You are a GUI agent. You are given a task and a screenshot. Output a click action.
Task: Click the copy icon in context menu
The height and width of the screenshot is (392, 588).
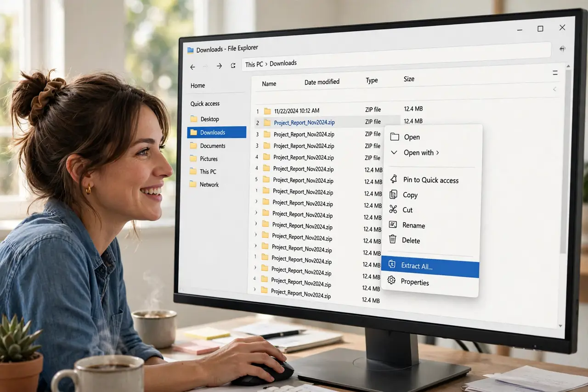[x=393, y=194]
